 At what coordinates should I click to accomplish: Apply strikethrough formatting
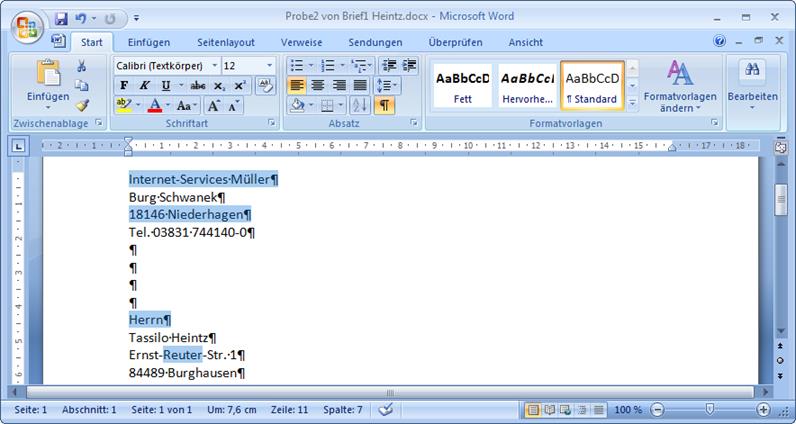click(x=197, y=86)
